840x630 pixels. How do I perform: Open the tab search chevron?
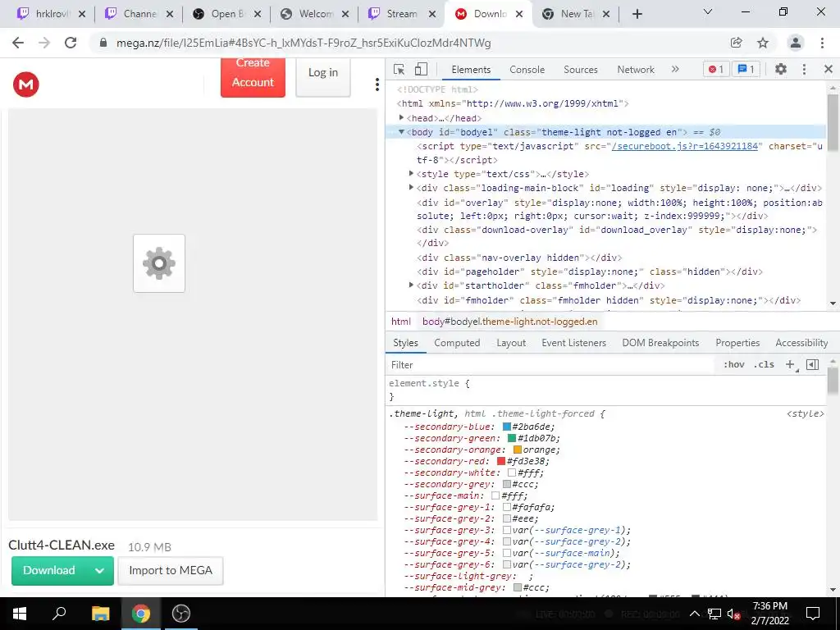point(708,11)
